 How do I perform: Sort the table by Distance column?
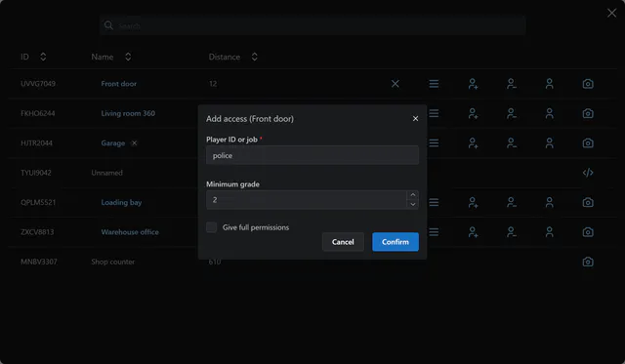point(254,57)
